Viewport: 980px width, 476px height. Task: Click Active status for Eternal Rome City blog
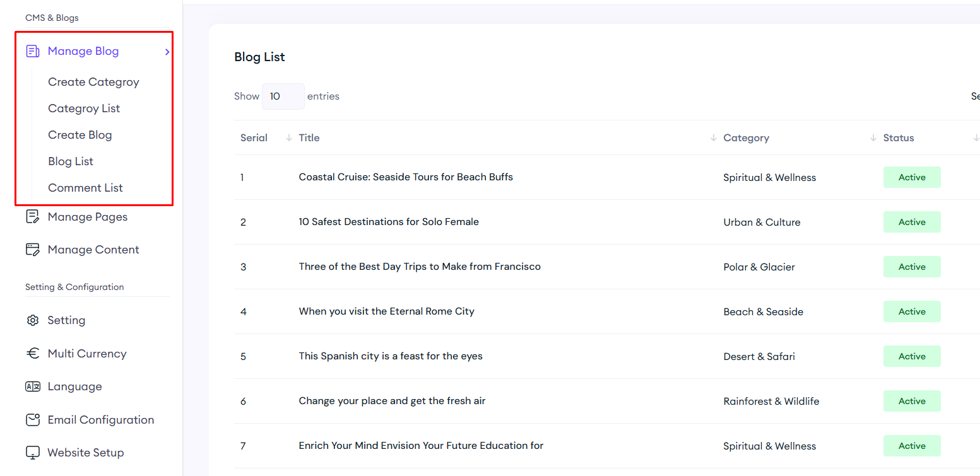pyautogui.click(x=911, y=311)
